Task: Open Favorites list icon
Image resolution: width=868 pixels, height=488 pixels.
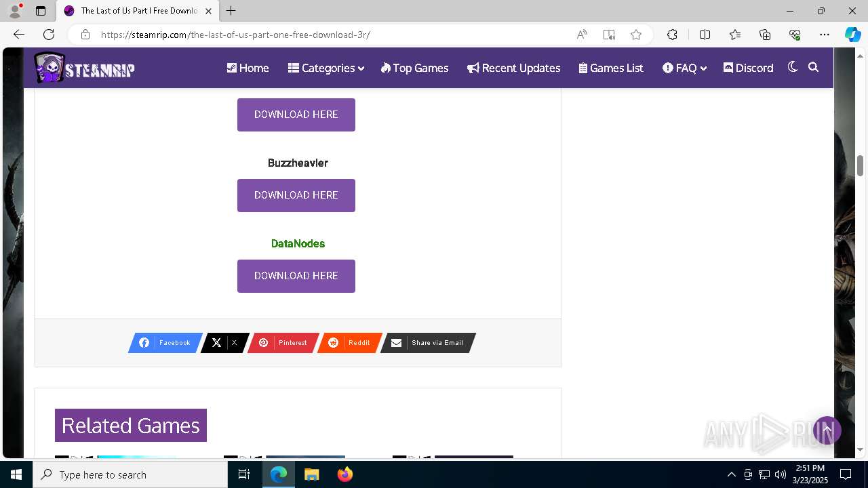Action: [x=735, y=35]
